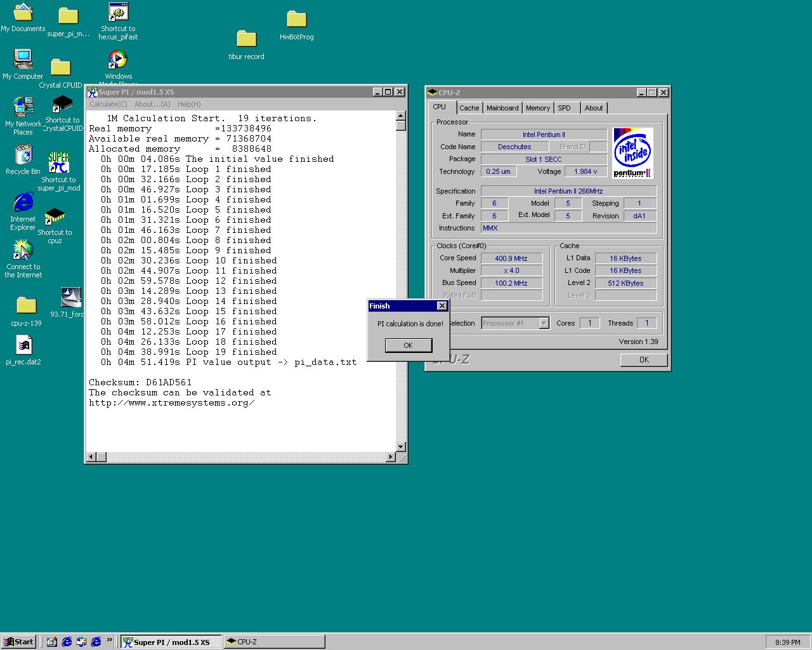Click xtremesystems.org URL text

pos(172,403)
